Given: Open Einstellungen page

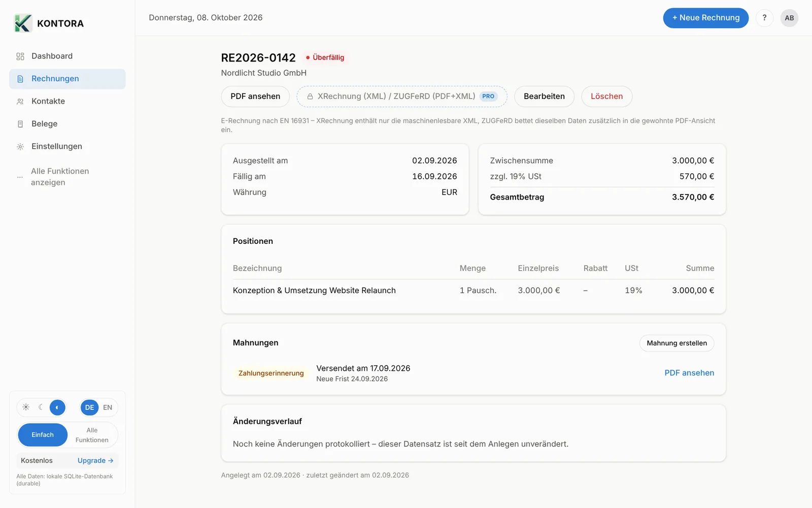Looking at the screenshot, I should pos(67,146).
